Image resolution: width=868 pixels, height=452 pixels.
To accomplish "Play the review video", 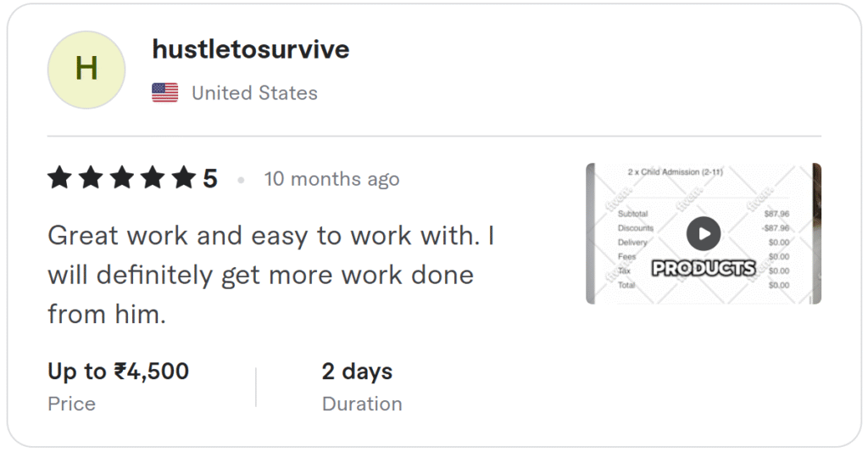I will point(703,233).
